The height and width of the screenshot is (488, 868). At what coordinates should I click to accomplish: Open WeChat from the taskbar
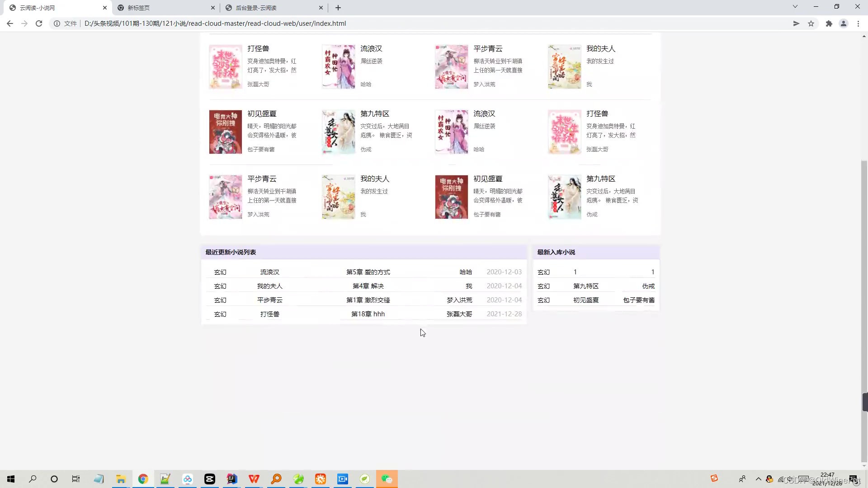point(387,479)
